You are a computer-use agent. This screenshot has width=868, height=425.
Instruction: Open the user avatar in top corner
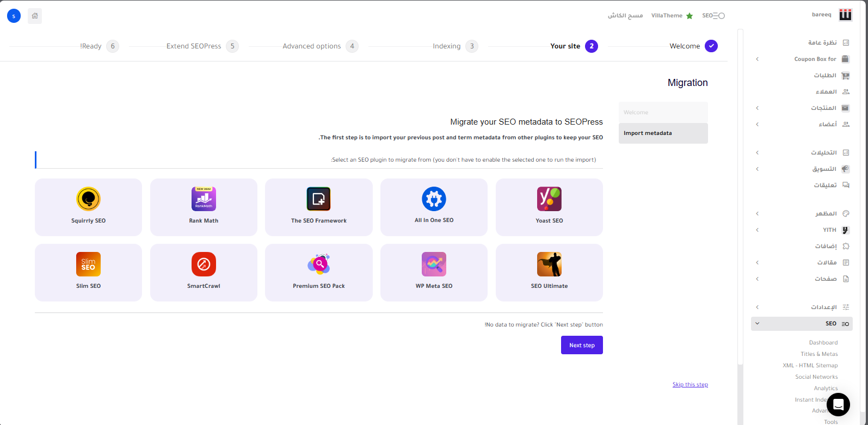14,16
